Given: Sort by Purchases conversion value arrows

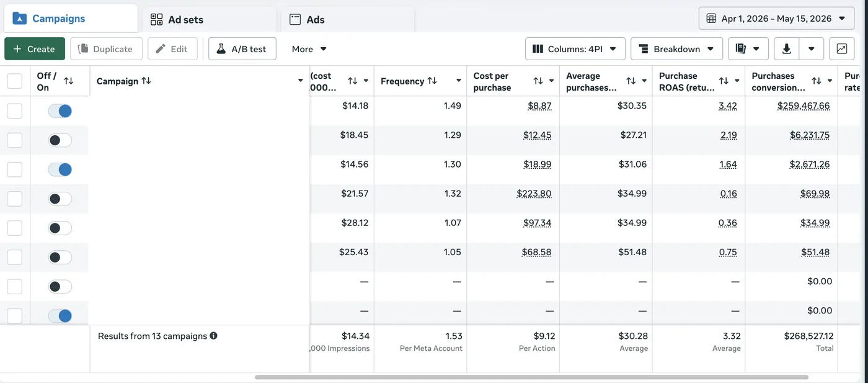Looking at the screenshot, I should coord(817,81).
